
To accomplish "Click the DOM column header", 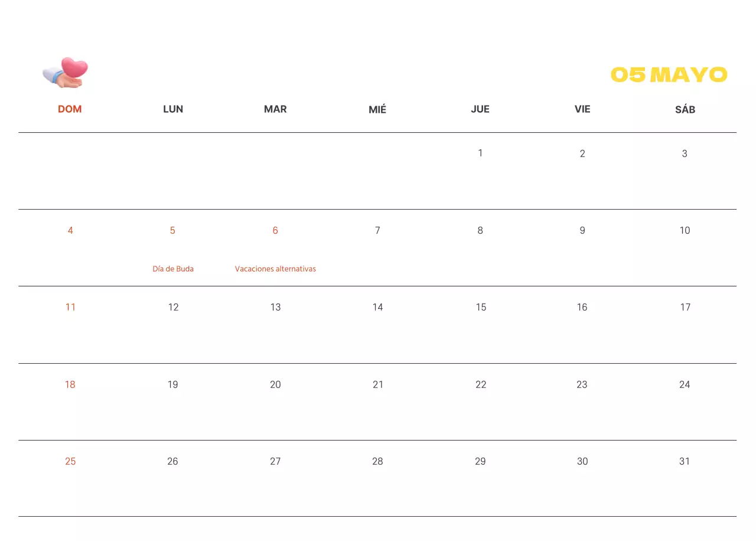I will click(x=70, y=109).
